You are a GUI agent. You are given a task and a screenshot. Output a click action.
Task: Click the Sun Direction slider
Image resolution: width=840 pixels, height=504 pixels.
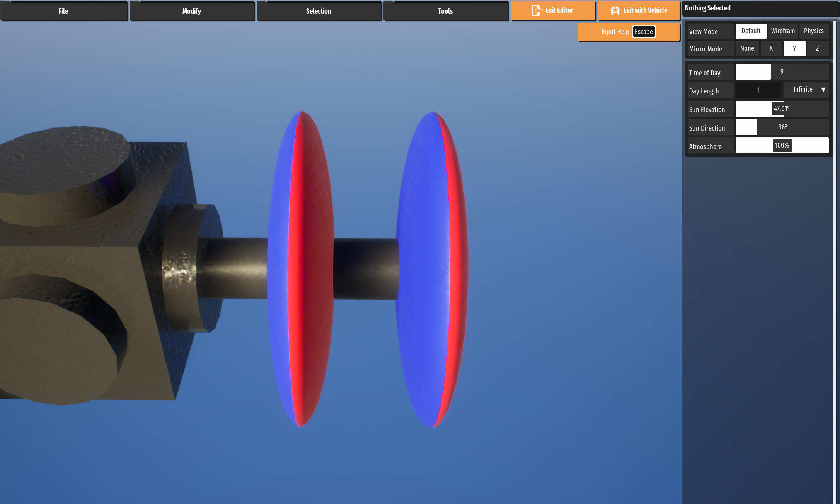point(782,127)
